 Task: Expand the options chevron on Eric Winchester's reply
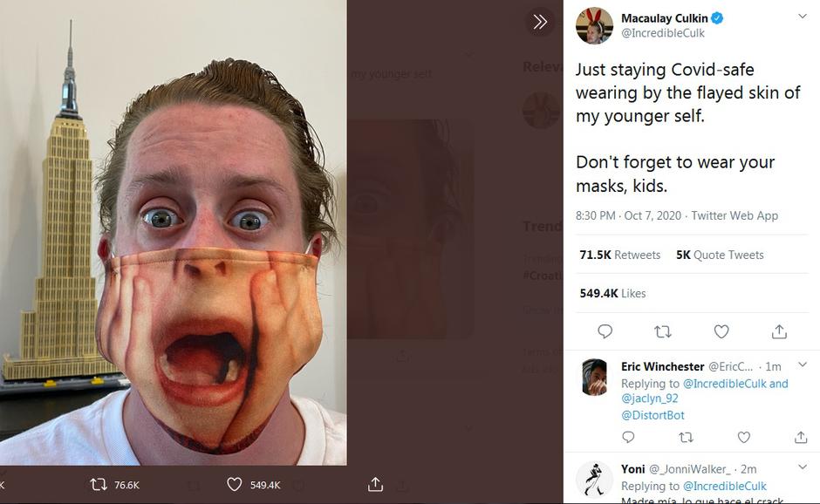pos(802,364)
